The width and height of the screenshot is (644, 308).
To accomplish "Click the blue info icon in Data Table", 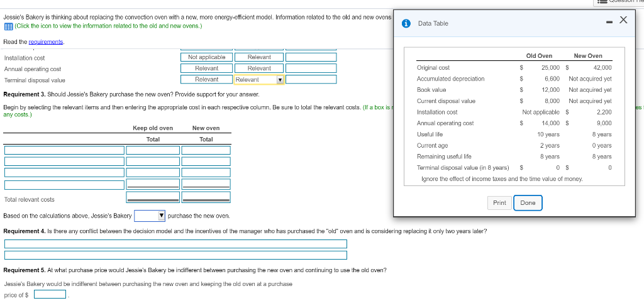I will click(x=407, y=23).
